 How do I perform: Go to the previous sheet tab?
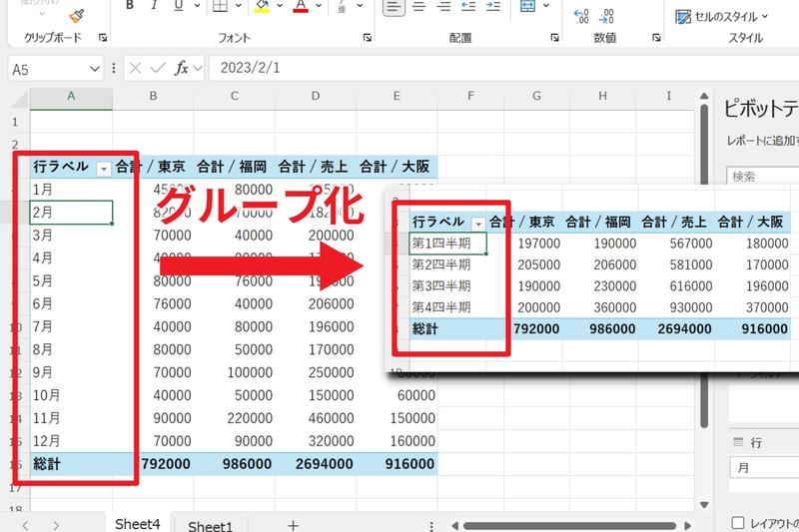[x=26, y=525]
